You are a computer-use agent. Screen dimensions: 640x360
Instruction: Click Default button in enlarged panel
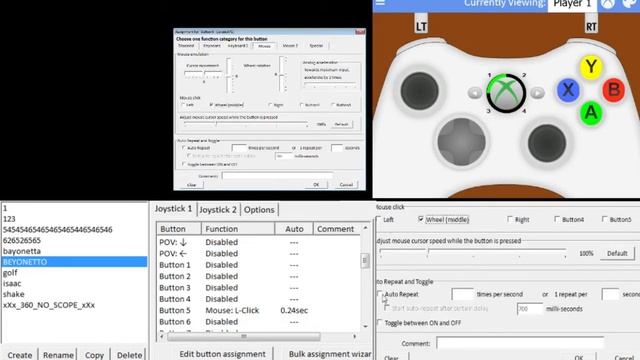tap(617, 253)
